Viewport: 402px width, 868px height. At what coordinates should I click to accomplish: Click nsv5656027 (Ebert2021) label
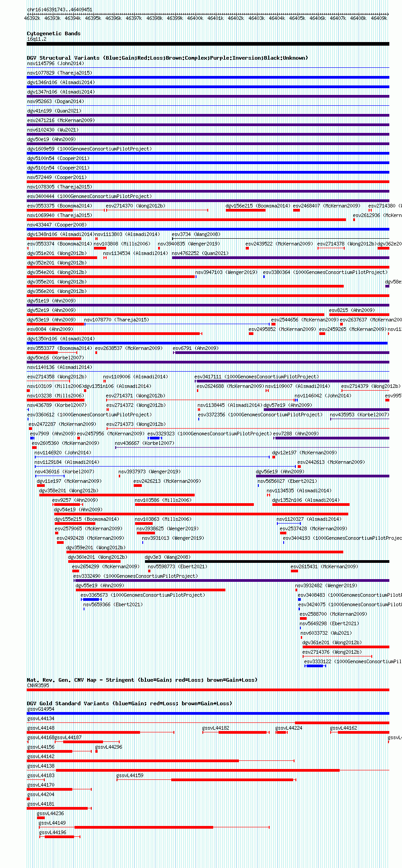coord(287,481)
